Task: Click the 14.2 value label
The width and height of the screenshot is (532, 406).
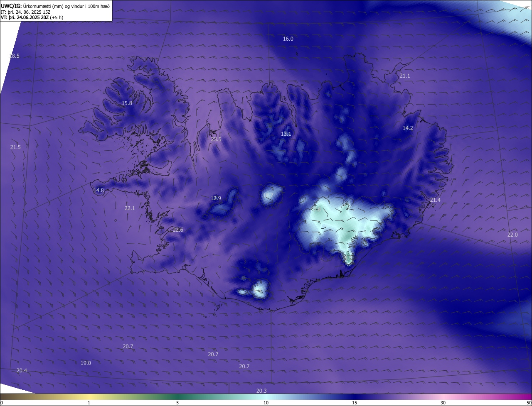Action: (x=408, y=128)
